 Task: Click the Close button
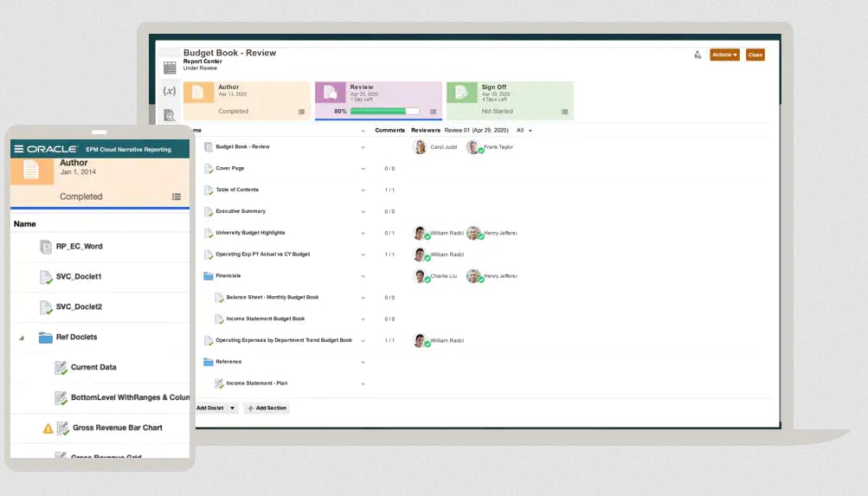[x=755, y=55]
